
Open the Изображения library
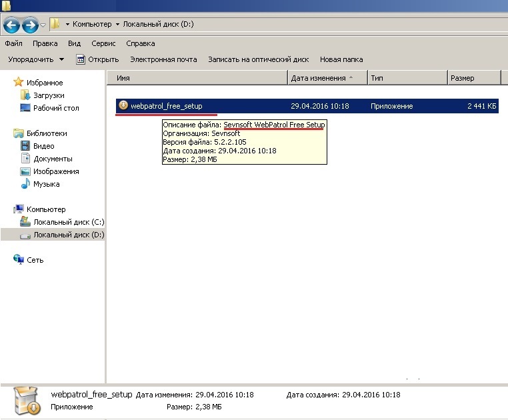coord(56,171)
